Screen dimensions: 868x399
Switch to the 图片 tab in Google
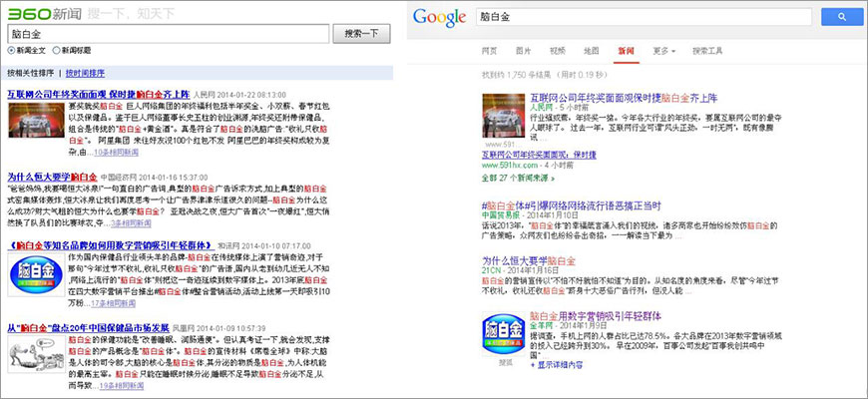point(523,50)
